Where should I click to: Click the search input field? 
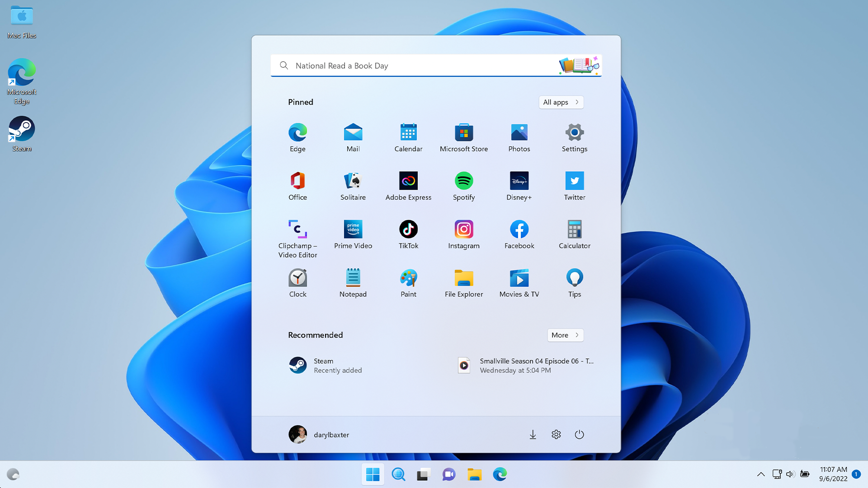point(434,66)
